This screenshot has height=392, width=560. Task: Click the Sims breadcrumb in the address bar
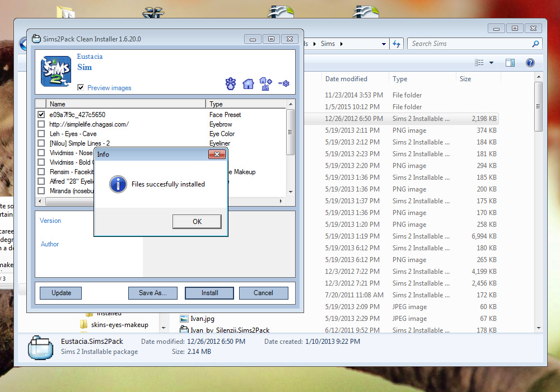click(x=328, y=44)
